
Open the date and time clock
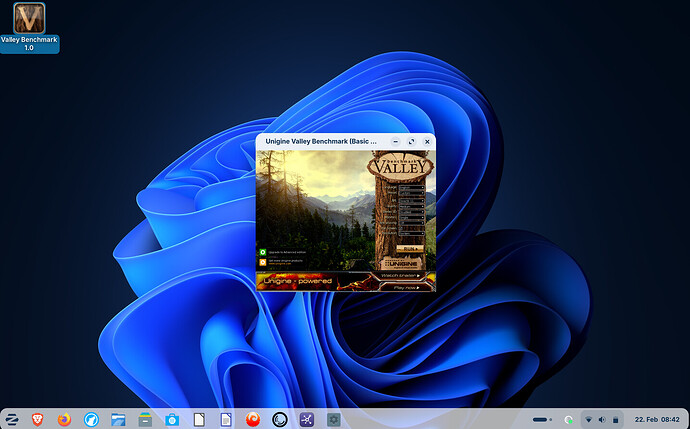coord(657,419)
